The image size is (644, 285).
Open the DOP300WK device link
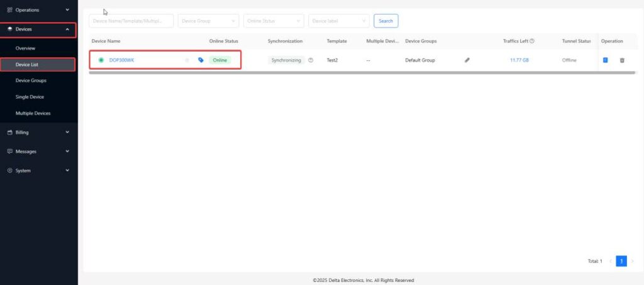[121, 60]
